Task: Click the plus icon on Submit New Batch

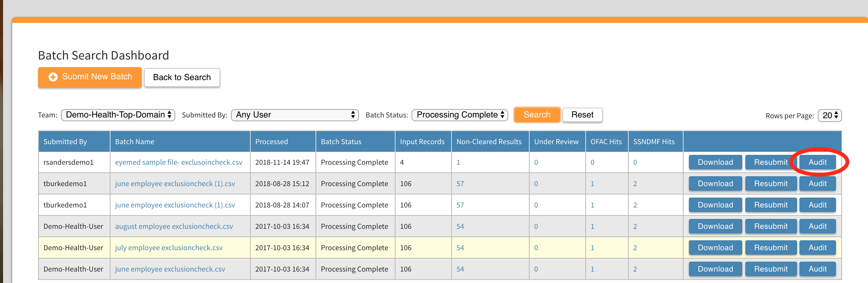Action: click(x=53, y=77)
